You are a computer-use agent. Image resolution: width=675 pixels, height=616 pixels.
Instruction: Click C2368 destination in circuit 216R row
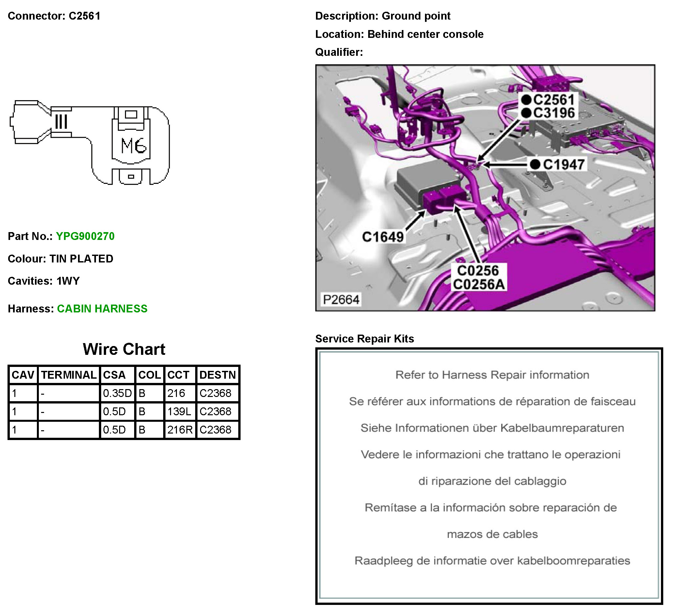(215, 430)
